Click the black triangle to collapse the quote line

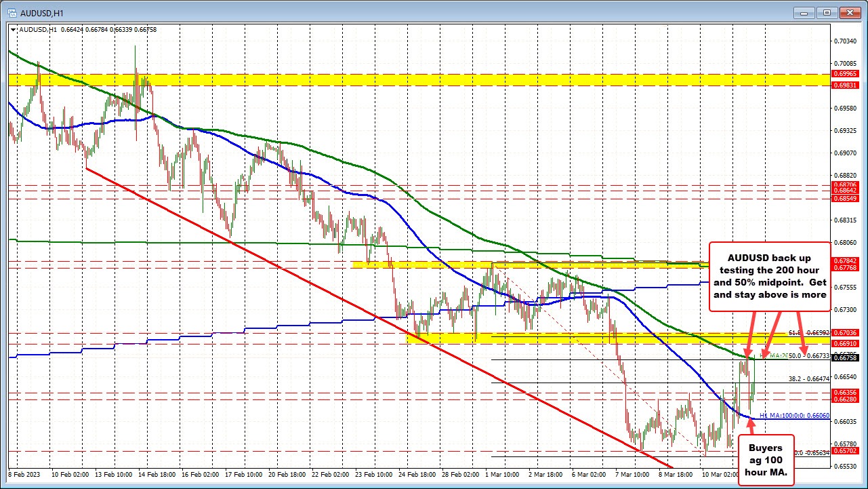tap(13, 30)
